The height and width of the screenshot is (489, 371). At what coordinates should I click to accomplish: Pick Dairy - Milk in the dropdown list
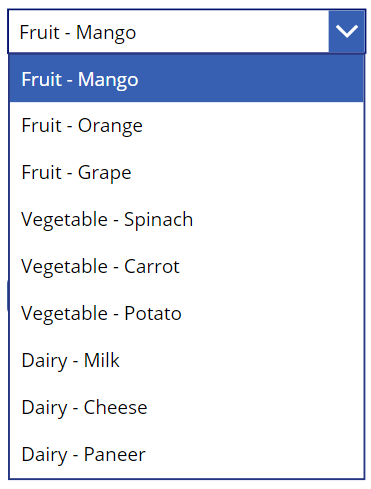[186, 360]
